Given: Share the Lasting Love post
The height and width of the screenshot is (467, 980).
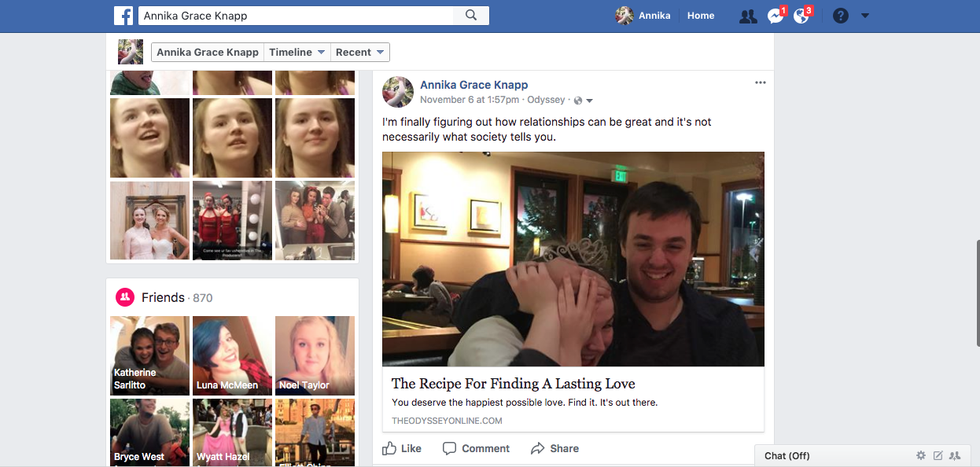Looking at the screenshot, I should click(554, 449).
